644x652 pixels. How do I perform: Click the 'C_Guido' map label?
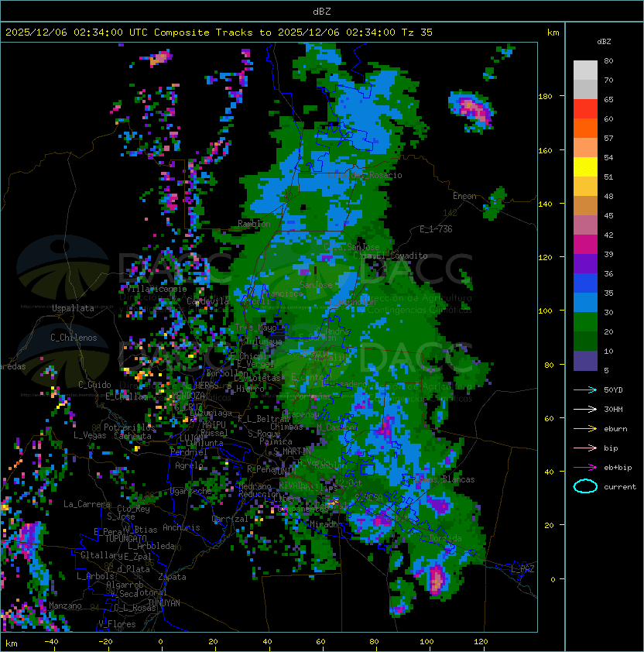[x=94, y=385]
